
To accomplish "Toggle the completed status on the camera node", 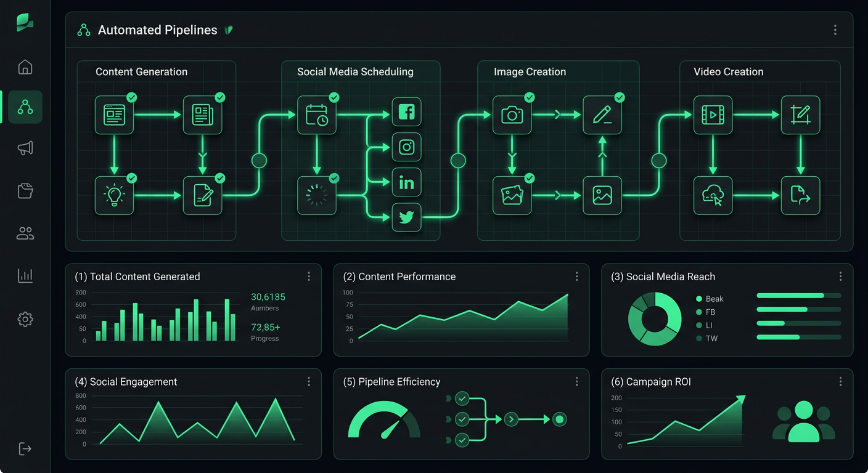I will coord(529,97).
